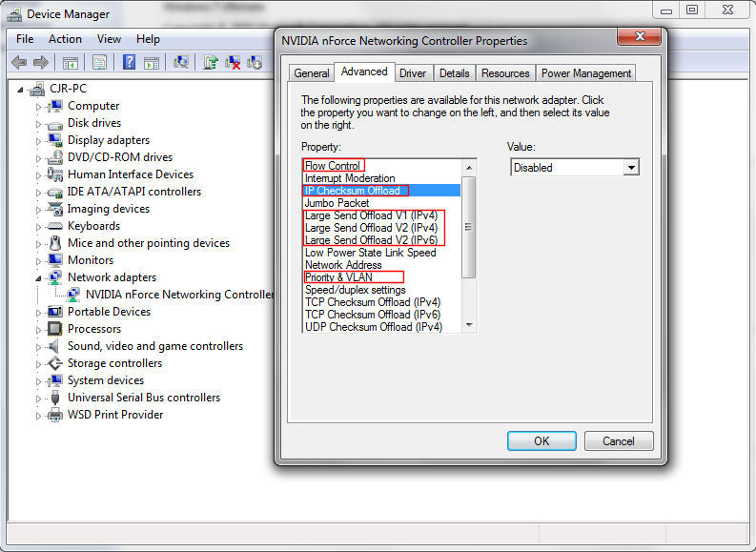Click the Disable device icon with down arrow
The width and height of the screenshot is (756, 552).
point(255,62)
